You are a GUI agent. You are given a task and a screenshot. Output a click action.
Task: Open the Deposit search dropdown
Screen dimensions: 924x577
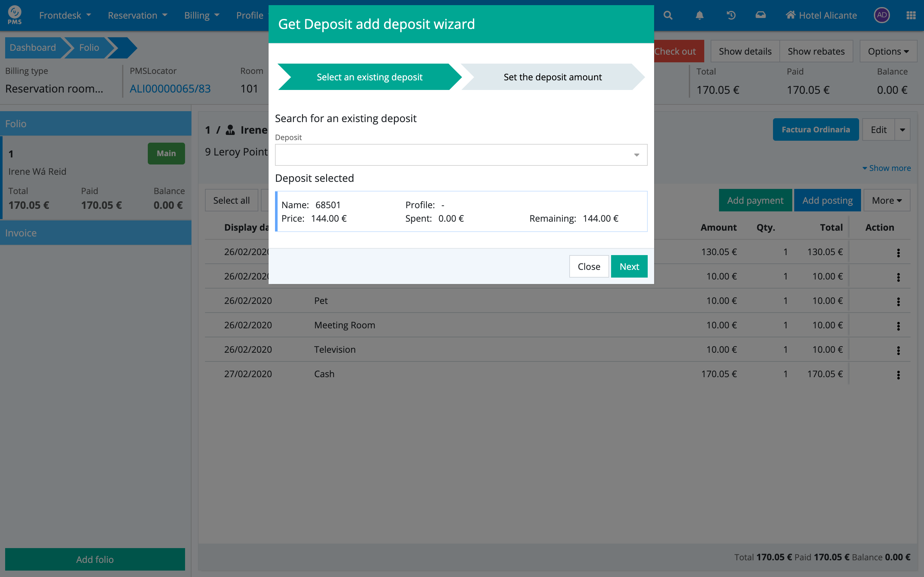(461, 155)
